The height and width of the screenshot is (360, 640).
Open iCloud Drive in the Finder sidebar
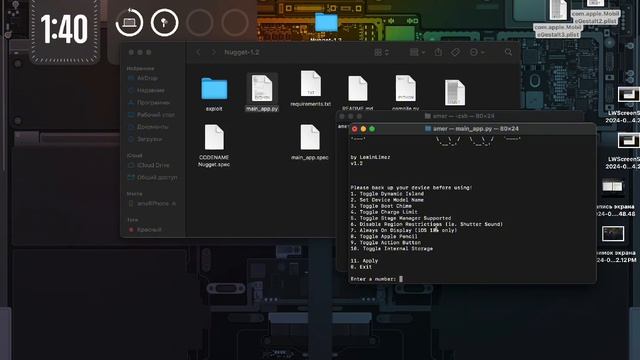pyautogui.click(x=153, y=165)
